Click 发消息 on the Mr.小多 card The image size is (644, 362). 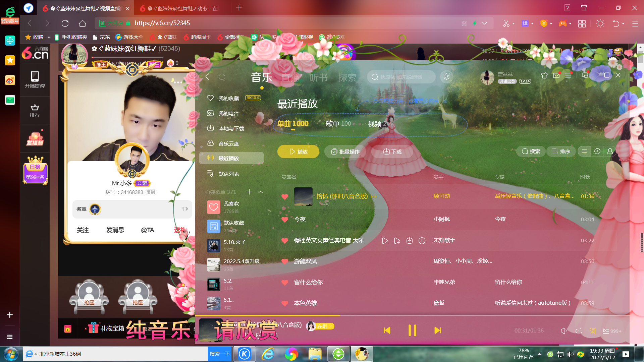[x=115, y=230]
